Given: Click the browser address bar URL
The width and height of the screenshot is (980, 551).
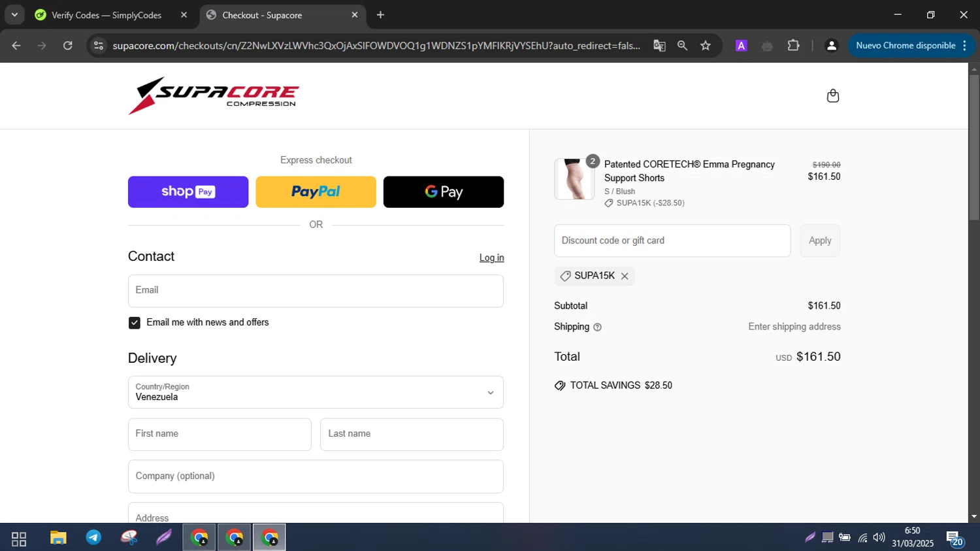Looking at the screenshot, I should pos(376,46).
